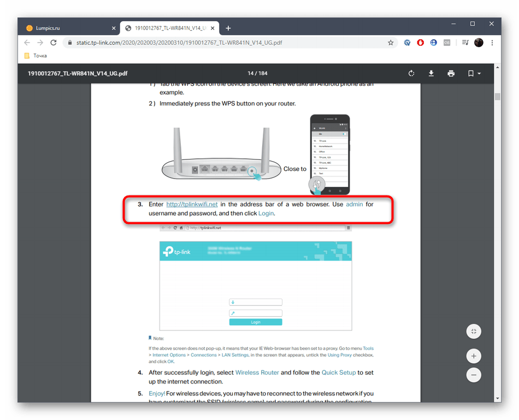Go back to the previous page
The width and height of the screenshot is (519, 420).
[27, 43]
